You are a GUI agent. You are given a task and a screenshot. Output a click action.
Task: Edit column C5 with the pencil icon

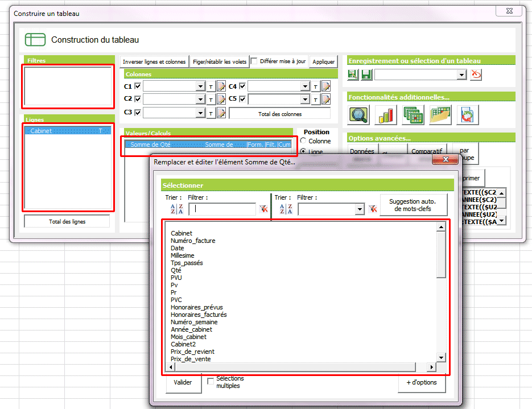[326, 100]
